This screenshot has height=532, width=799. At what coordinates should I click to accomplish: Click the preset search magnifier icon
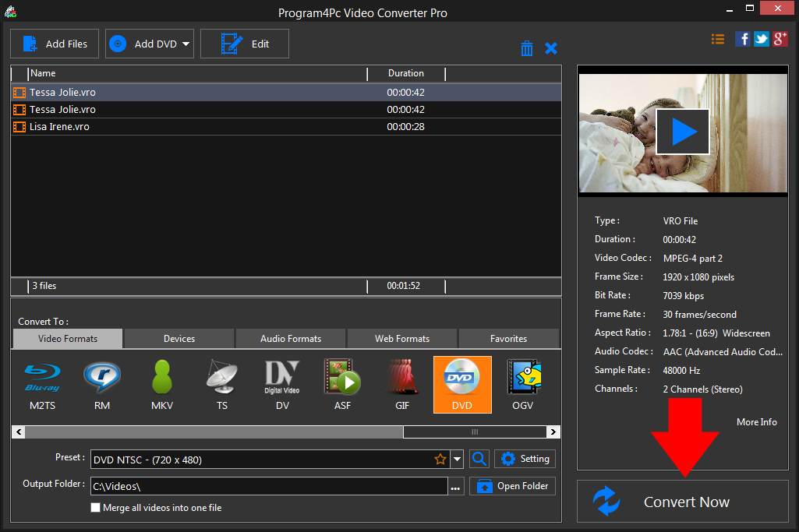[479, 459]
